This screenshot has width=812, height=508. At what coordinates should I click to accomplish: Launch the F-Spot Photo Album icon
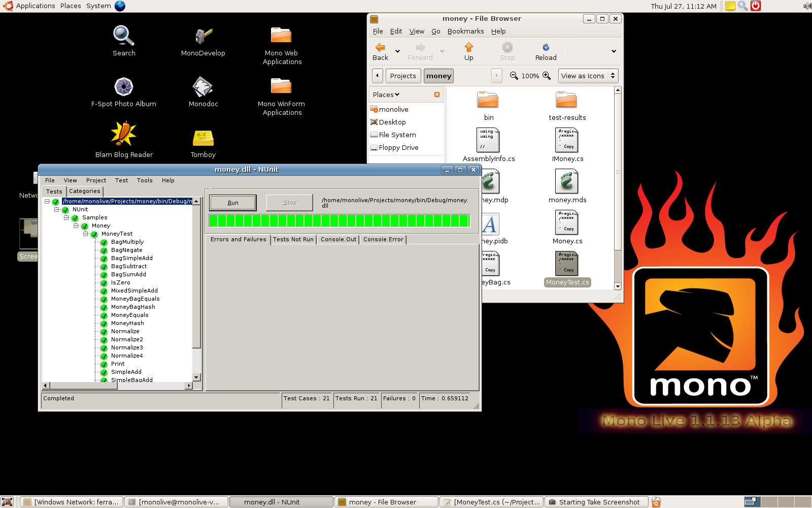123,87
